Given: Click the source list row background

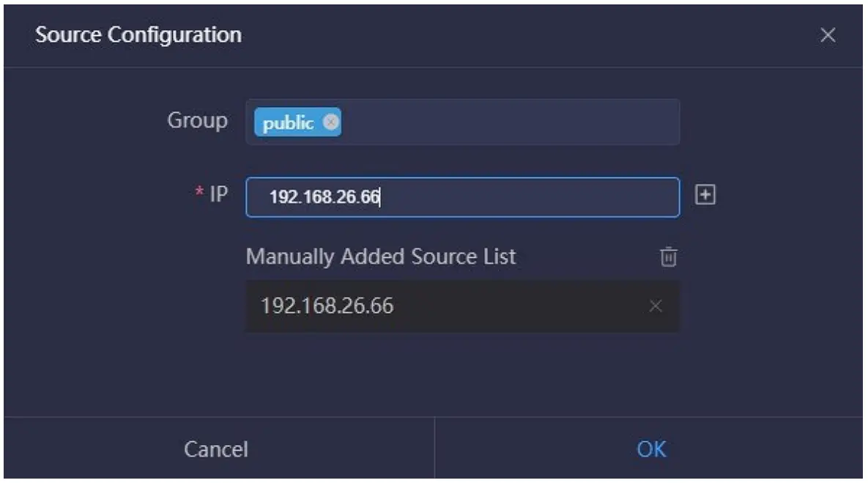Looking at the screenshot, I should [x=513, y=306].
